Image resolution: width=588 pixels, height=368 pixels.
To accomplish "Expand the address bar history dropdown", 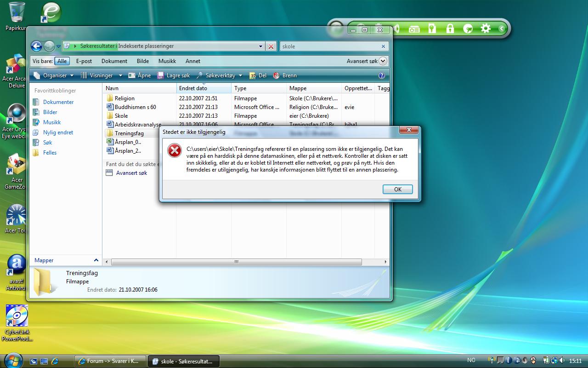I will [x=260, y=46].
